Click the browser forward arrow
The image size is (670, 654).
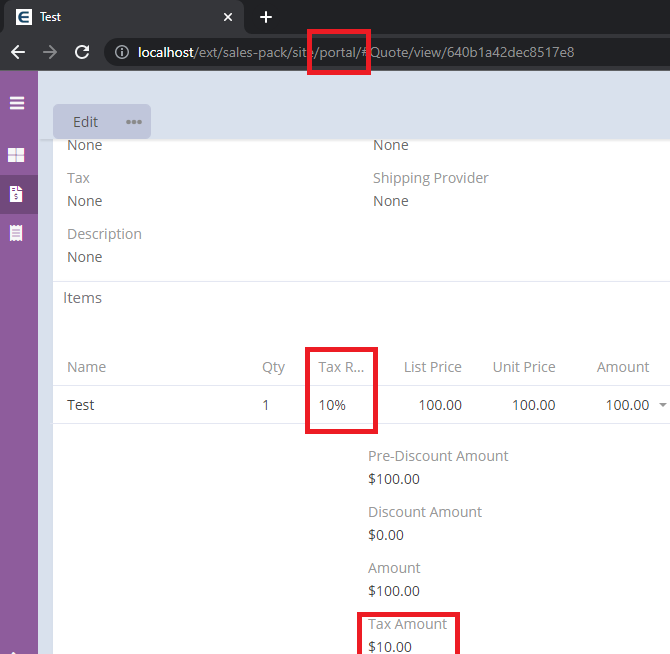click(x=50, y=52)
